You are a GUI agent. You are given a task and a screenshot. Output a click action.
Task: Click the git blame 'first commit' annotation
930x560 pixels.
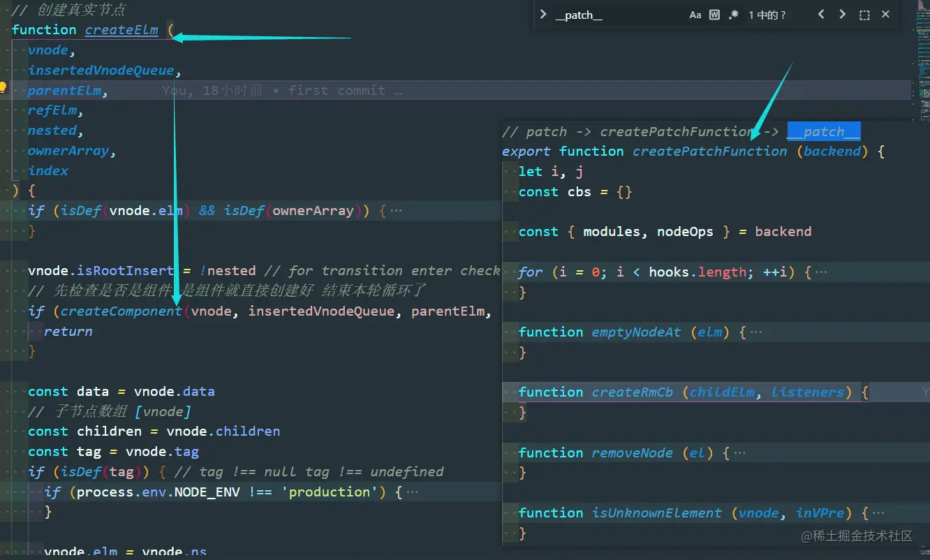click(282, 90)
